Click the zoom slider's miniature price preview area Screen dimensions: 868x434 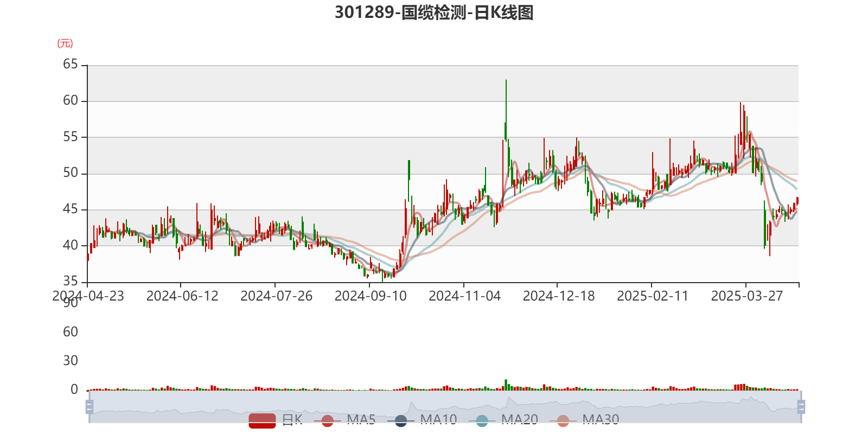pos(445,407)
